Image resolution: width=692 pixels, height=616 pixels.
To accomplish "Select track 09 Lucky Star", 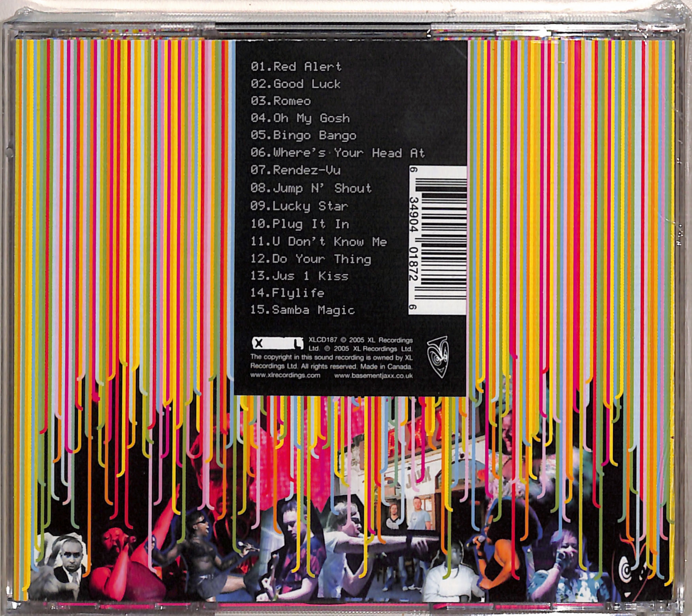I will 299,206.
